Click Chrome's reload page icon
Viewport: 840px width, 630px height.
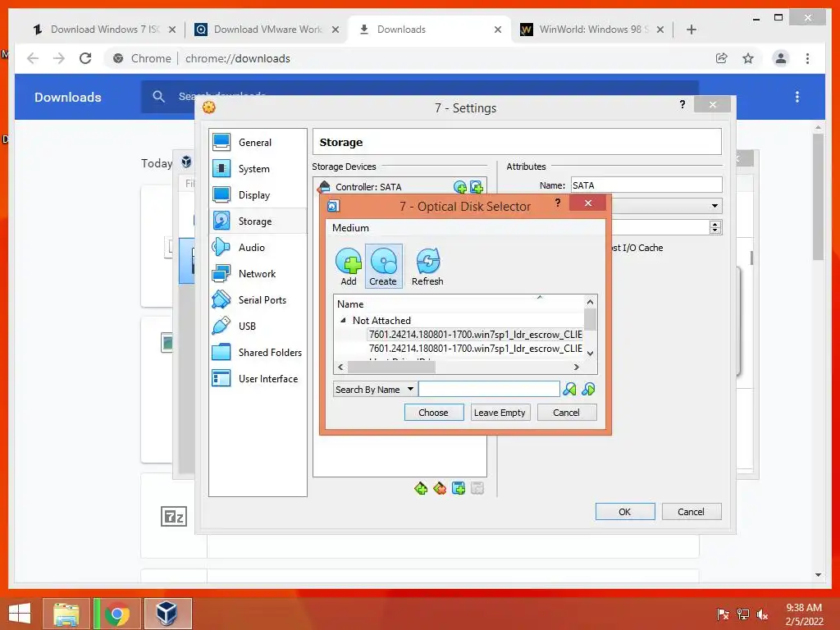(x=85, y=58)
